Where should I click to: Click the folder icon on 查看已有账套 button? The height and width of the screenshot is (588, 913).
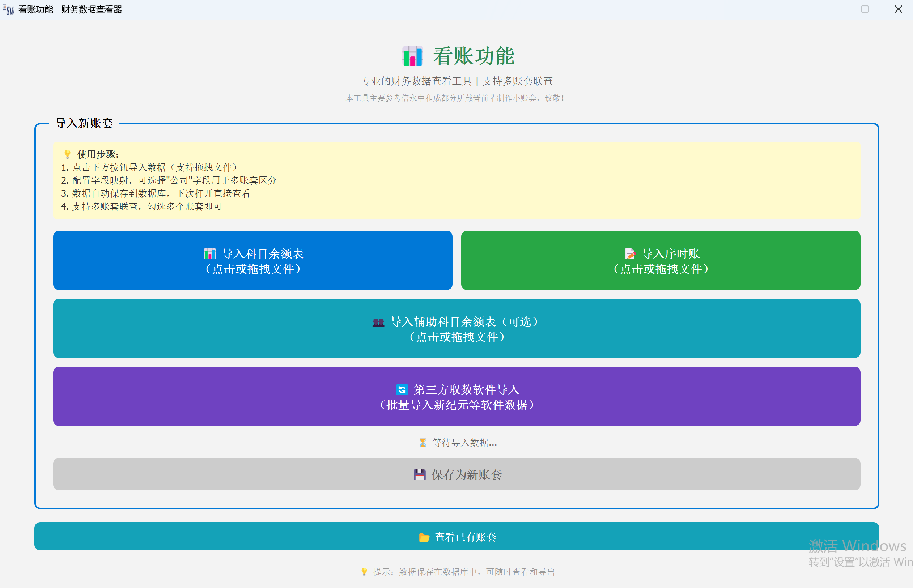(424, 538)
